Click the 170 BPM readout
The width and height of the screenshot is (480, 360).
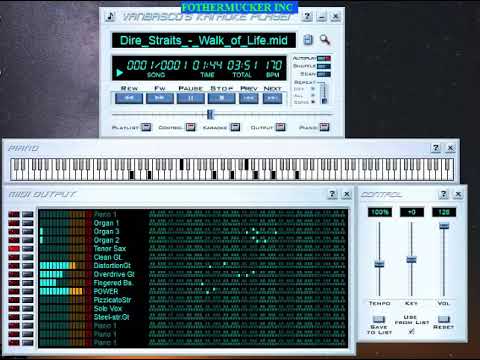pyautogui.click(x=273, y=65)
